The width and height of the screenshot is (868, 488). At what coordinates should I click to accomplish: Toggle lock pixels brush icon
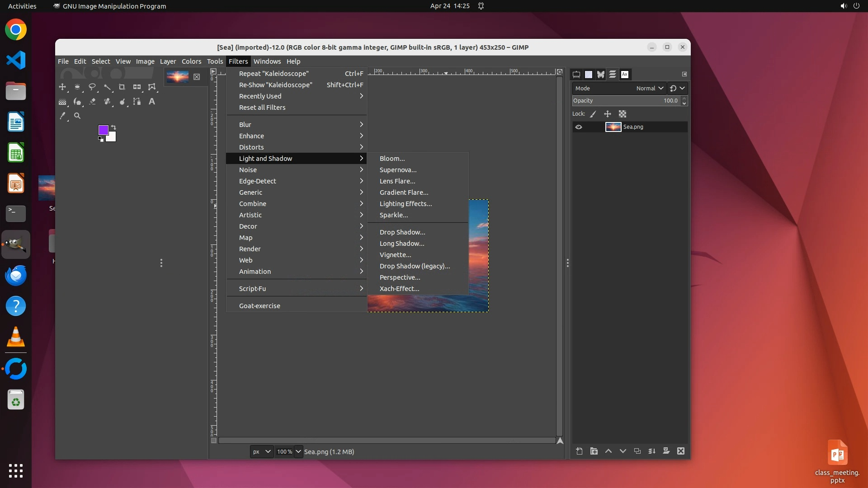(593, 114)
